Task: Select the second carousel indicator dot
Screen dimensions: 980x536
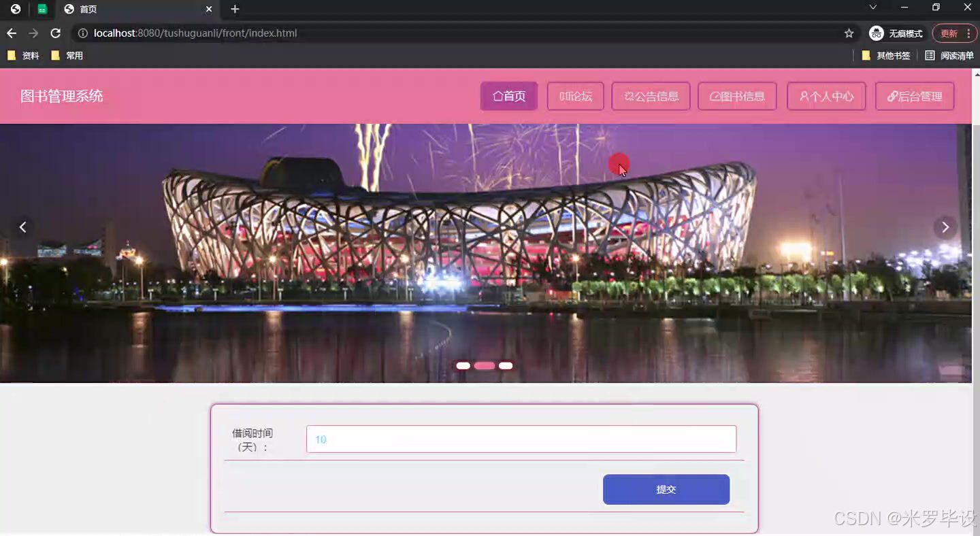Action: (x=485, y=366)
